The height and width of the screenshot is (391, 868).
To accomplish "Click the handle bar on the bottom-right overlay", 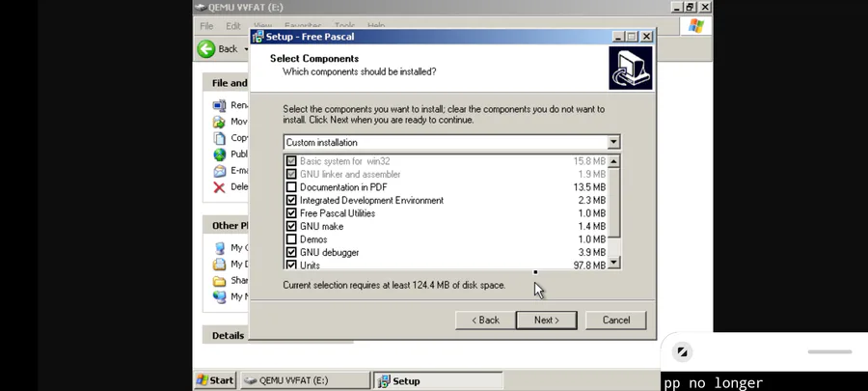I will (x=829, y=351).
